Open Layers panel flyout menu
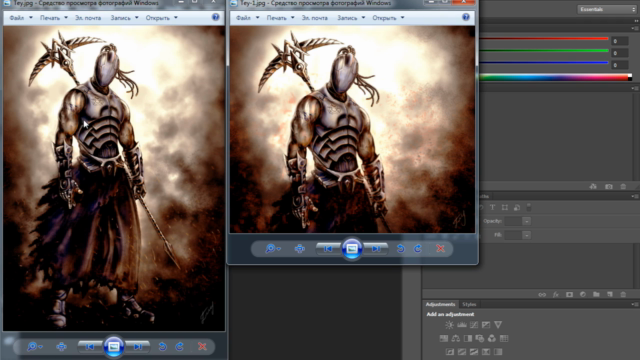Screen dimensions: 640x360 [x=635, y=196]
